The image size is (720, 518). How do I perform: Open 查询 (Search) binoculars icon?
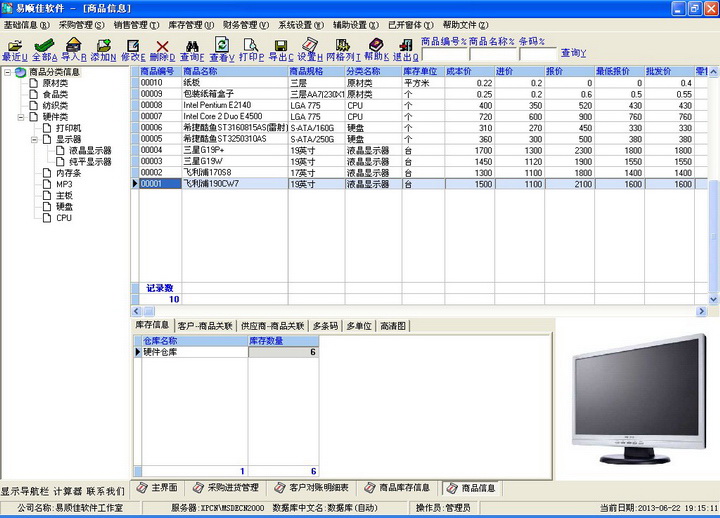point(191,46)
